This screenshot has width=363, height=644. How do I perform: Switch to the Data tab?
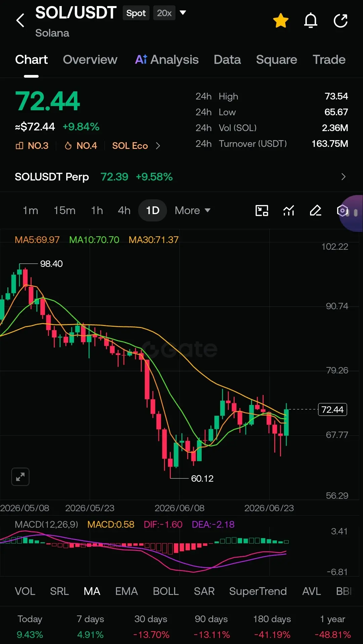[227, 59]
